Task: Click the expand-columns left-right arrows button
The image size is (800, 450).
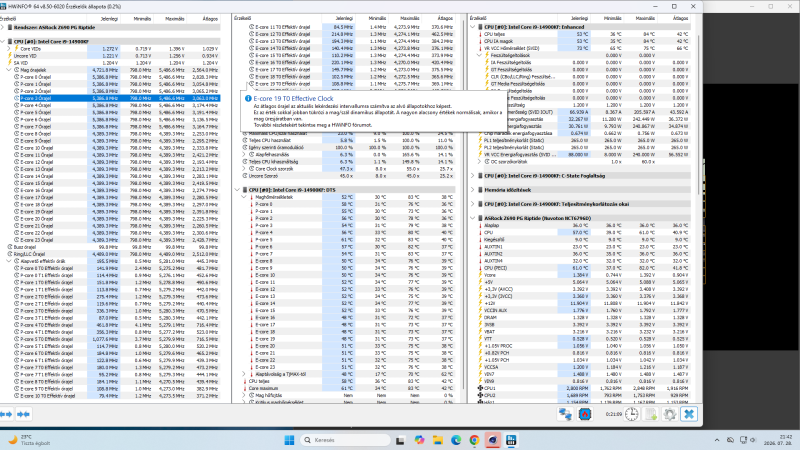Action: [x=6, y=414]
